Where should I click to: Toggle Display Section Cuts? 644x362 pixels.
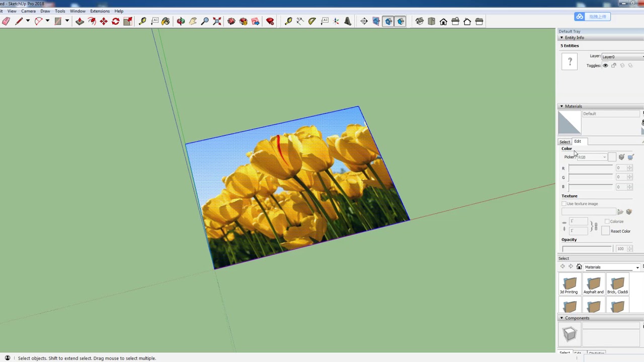[388, 21]
